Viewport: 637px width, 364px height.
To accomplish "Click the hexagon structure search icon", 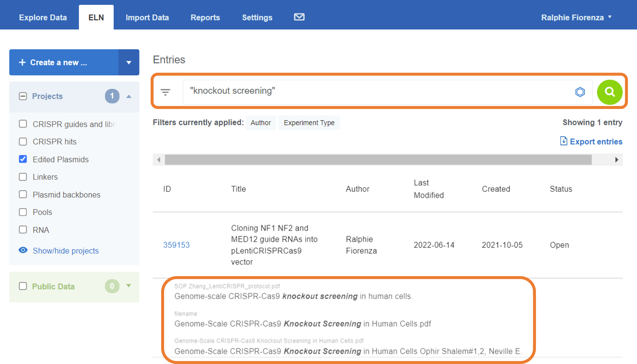I will (580, 92).
